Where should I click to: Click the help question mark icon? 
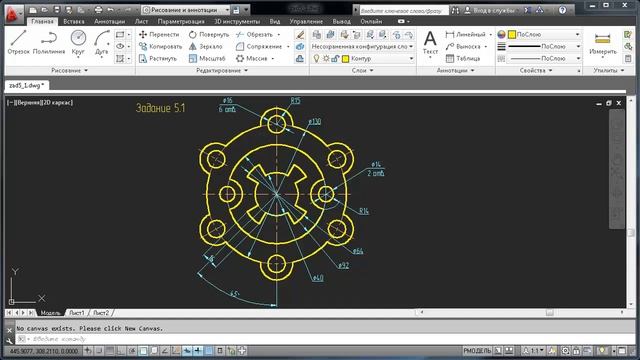click(x=562, y=10)
